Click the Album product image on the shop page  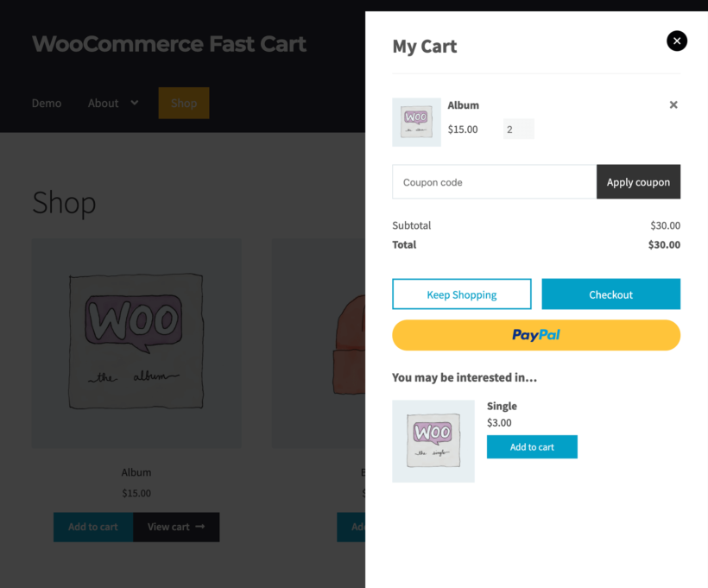(x=136, y=344)
